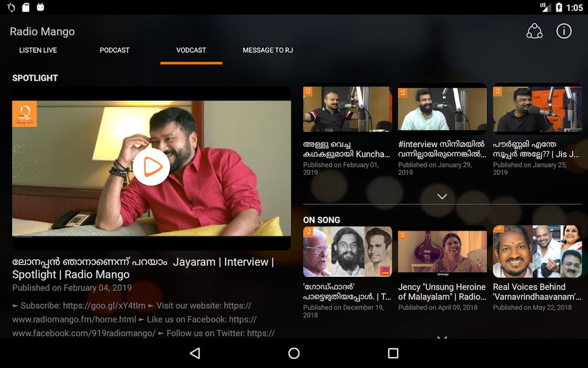Click 'Real Voices Behind' video title
Viewport: 588px width, 368px height.
coord(537,292)
